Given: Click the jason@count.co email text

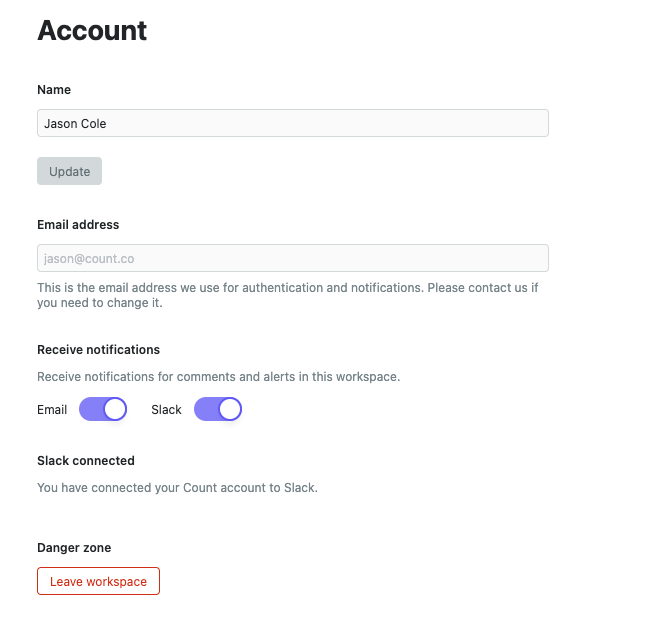Looking at the screenshot, I should 89,259.
